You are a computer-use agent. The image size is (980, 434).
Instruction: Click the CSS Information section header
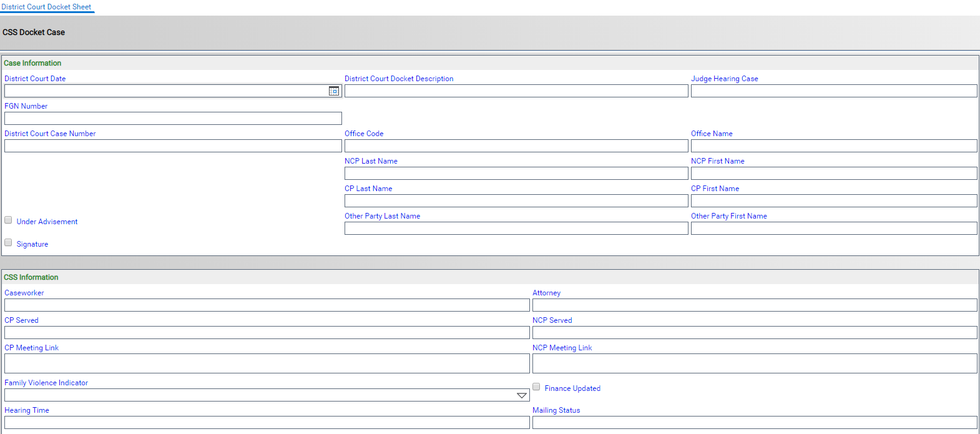[x=31, y=277]
